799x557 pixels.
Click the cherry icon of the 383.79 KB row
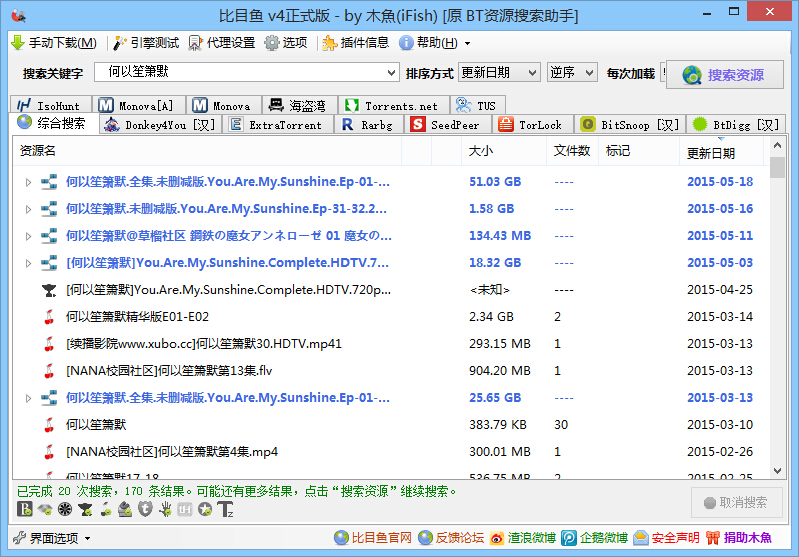[49, 425]
